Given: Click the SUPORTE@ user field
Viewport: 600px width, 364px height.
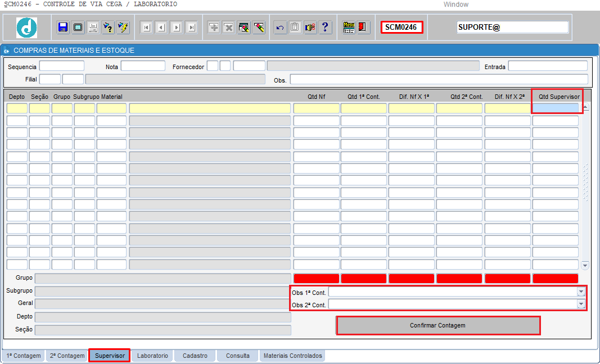Looking at the screenshot, I should click(x=513, y=28).
